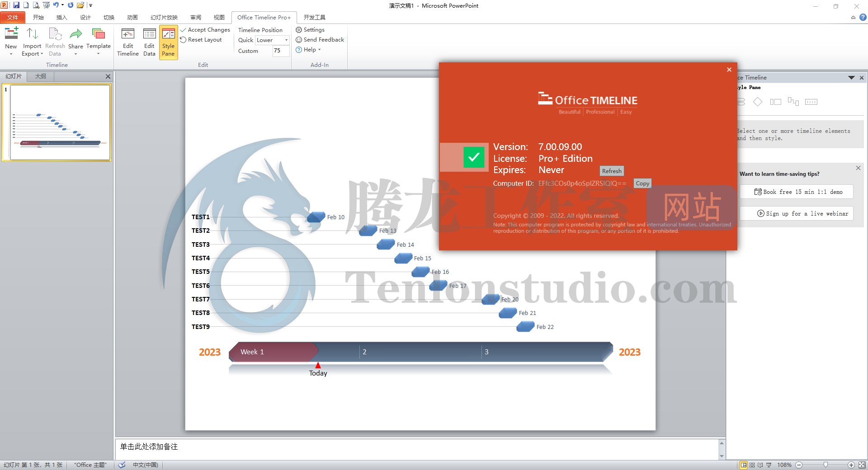
Task: Open Office Timeline Settings
Action: coord(310,30)
